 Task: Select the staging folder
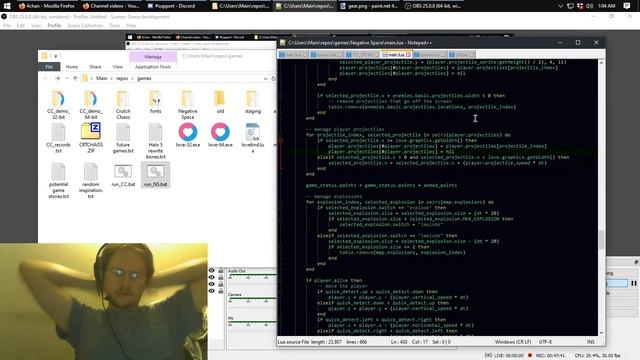[x=253, y=102]
